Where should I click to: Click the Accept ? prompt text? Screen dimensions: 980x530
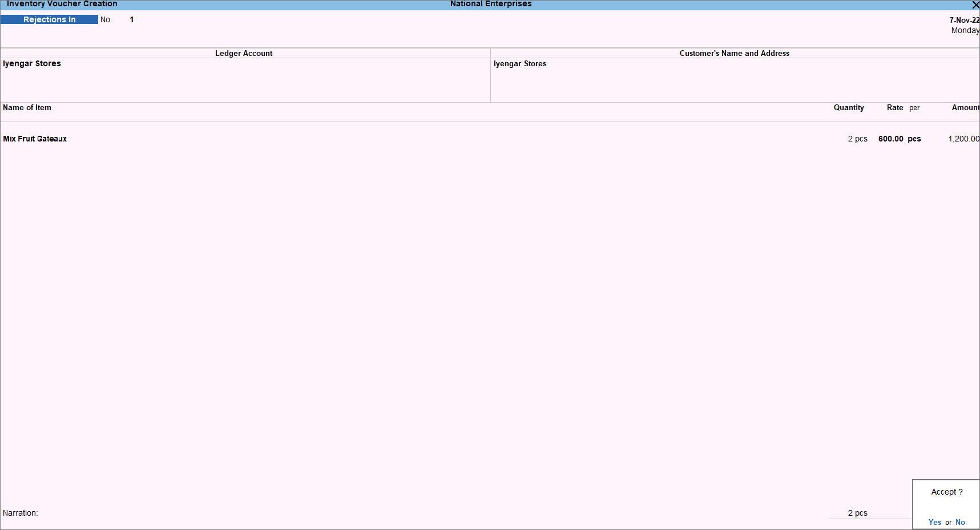click(947, 492)
